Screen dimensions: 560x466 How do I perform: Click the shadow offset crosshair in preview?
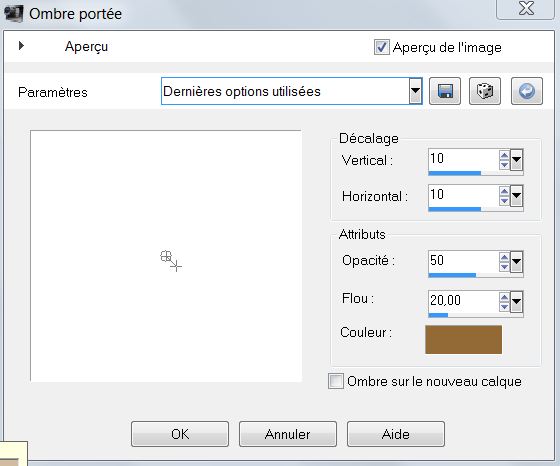(171, 261)
